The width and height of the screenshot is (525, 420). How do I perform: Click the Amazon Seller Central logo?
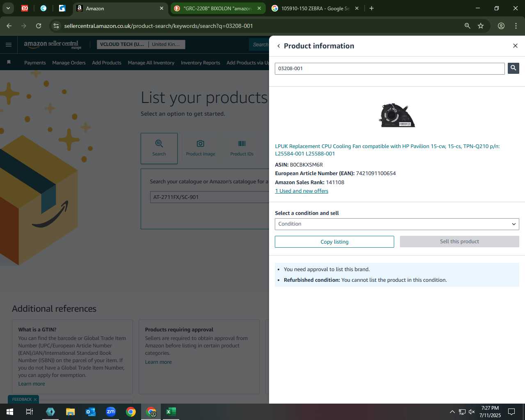(x=52, y=44)
